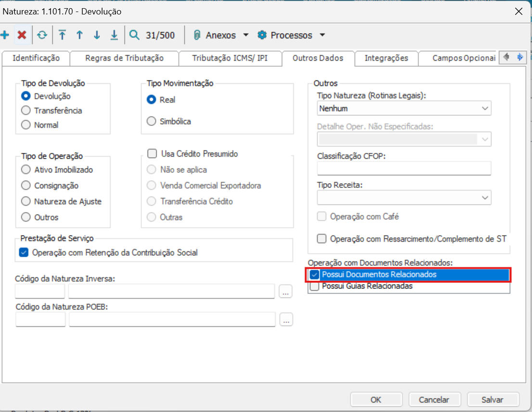Jump to last record arrow icon

[114, 35]
